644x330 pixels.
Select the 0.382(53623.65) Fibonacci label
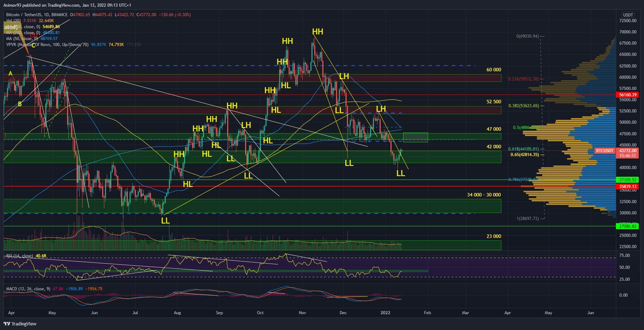[523, 106]
